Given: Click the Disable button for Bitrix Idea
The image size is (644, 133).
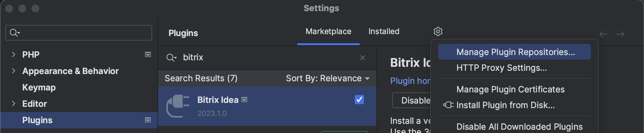Looking at the screenshot, I should (412, 101).
